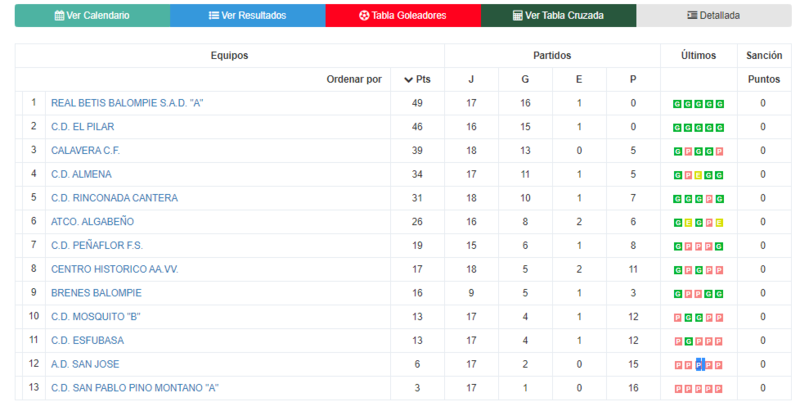The image size is (800, 411).
Task: Open the BRENES BALOMPIE team link
Action: click(96, 293)
